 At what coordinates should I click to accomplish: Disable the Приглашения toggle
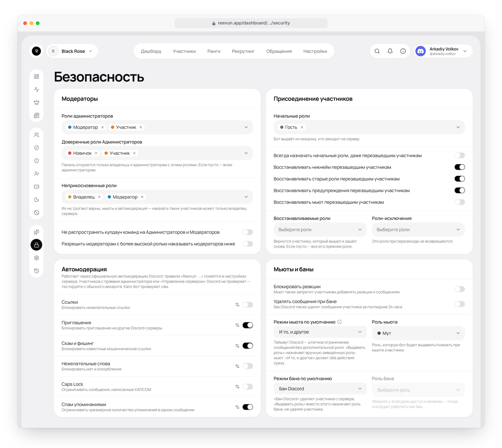tap(247, 325)
